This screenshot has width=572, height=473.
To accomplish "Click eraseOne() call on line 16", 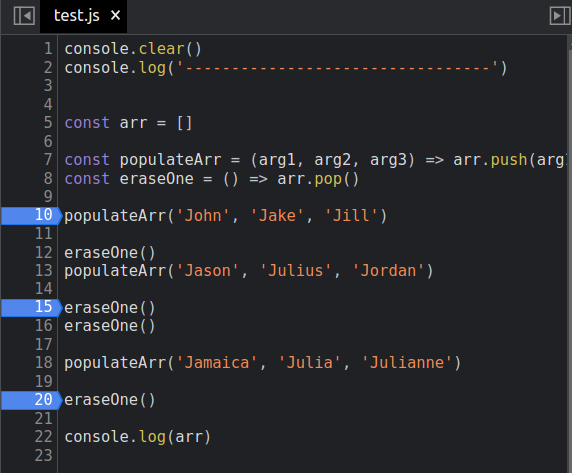I will tap(110, 326).
